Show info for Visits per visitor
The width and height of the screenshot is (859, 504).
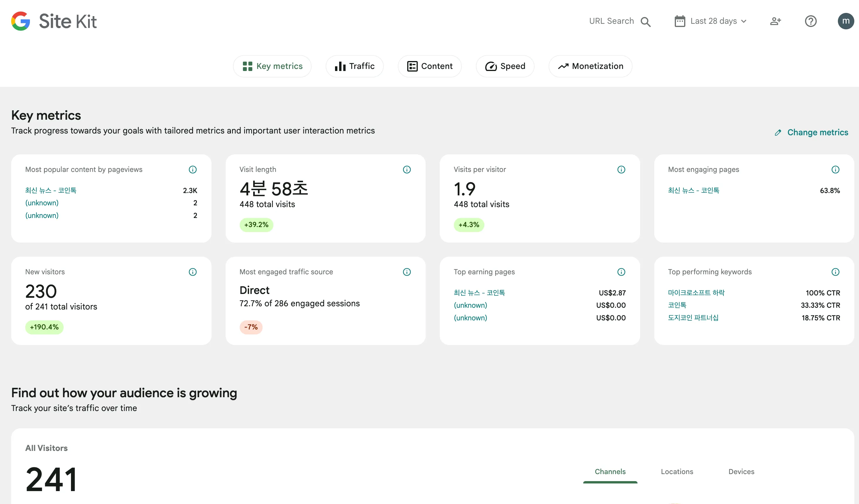coord(621,169)
